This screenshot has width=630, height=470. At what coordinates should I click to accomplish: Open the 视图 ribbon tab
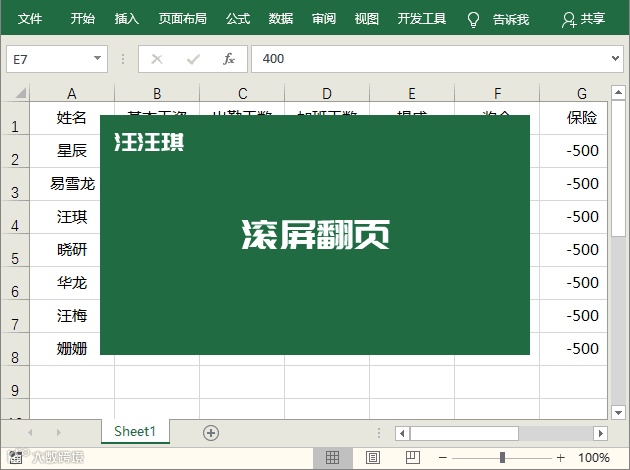[x=366, y=18]
